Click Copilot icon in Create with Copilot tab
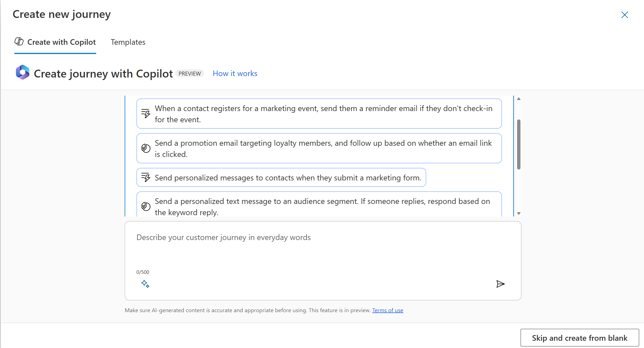This screenshot has height=348, width=644. [x=19, y=42]
